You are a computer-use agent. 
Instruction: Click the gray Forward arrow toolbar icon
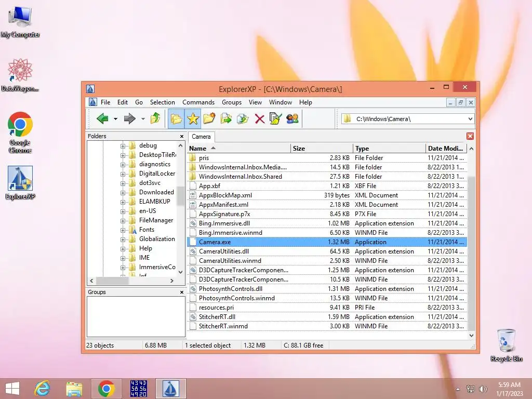point(129,119)
